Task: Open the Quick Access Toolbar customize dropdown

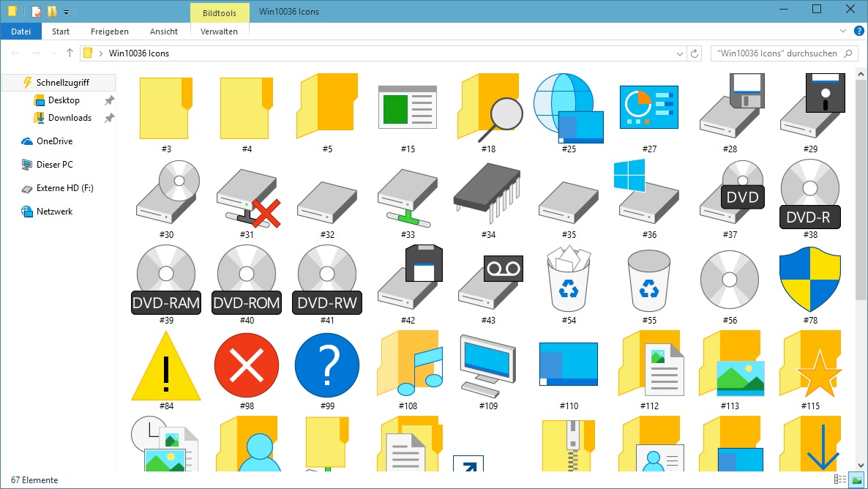Action: (x=65, y=11)
